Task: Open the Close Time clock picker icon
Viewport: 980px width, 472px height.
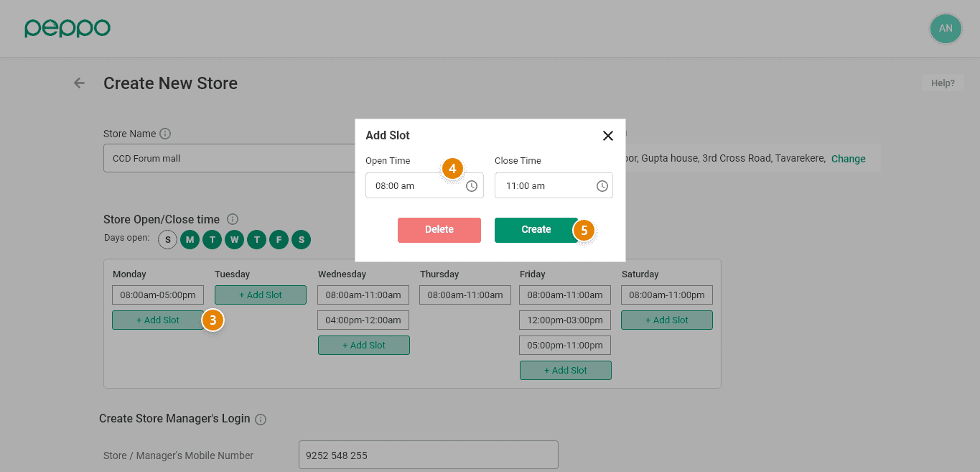Action: coord(602,186)
